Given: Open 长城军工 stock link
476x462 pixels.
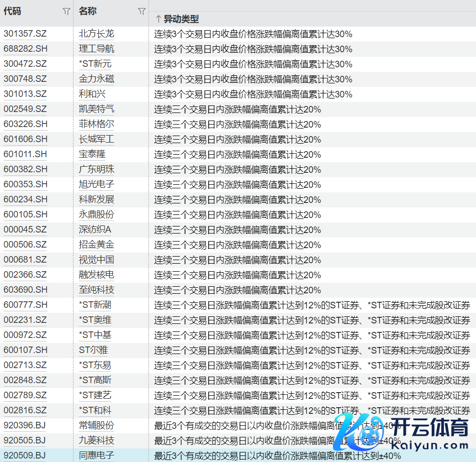Looking at the screenshot, I should click(x=96, y=140).
